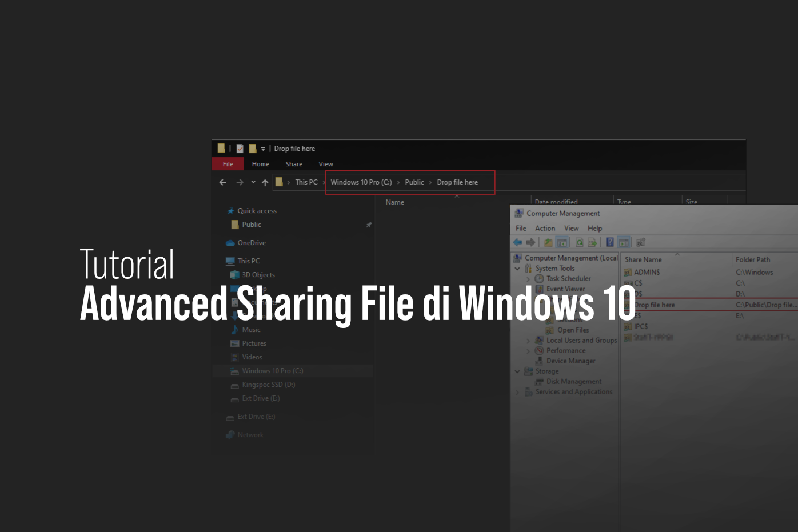Expand Services and Applications in the tree
This screenshot has height=532, width=798.
click(517, 391)
